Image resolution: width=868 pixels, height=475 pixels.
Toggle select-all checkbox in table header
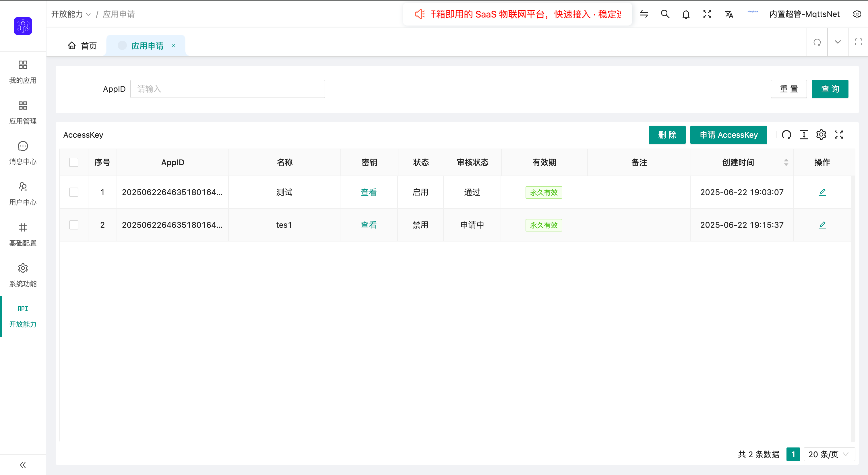point(74,162)
